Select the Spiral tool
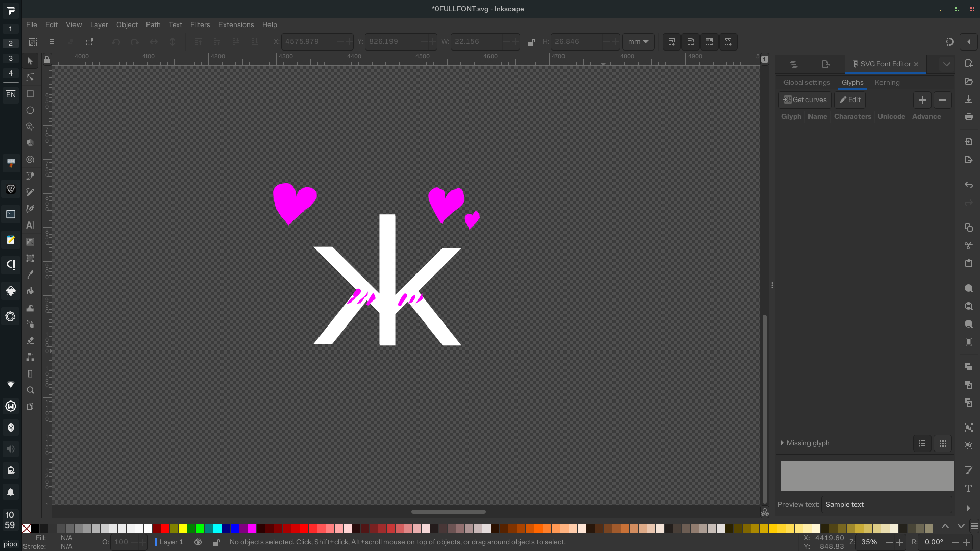980x551 pixels. click(30, 160)
